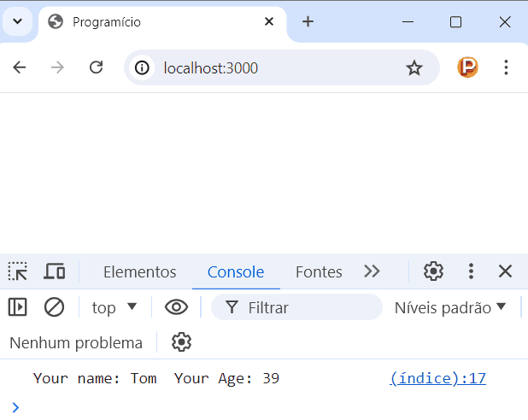Viewport: 528px width, 420px height.
Task: Activate the inspect element picker
Action: [17, 271]
